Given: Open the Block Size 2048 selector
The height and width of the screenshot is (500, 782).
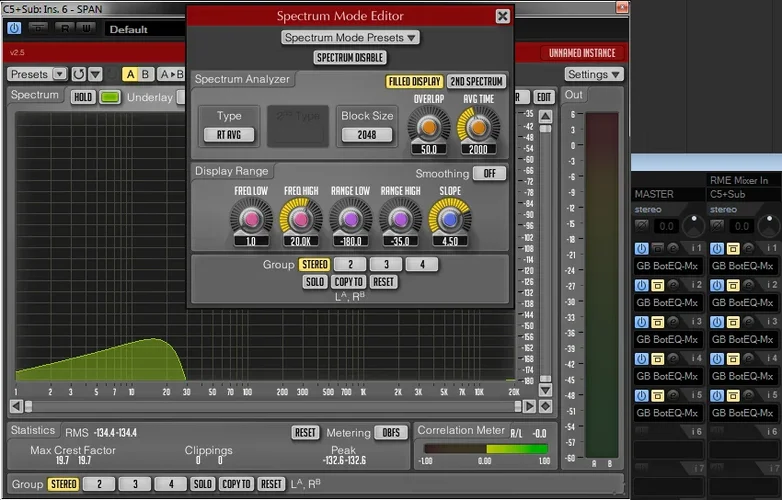Looking at the screenshot, I should (x=367, y=135).
